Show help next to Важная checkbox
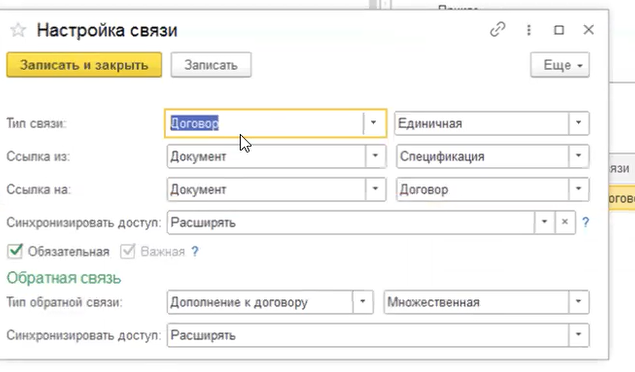The image size is (635, 372). coord(195,251)
